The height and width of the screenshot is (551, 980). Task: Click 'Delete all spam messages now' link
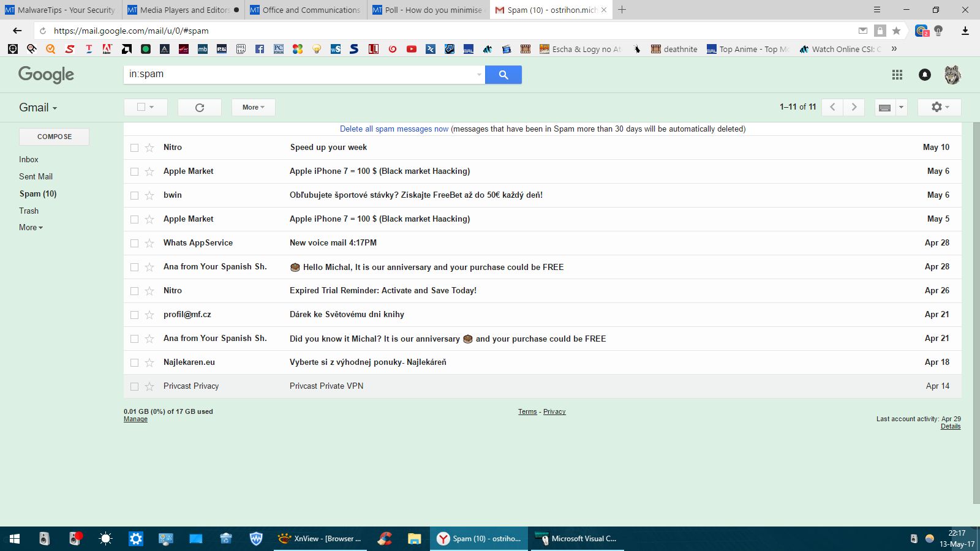click(394, 129)
